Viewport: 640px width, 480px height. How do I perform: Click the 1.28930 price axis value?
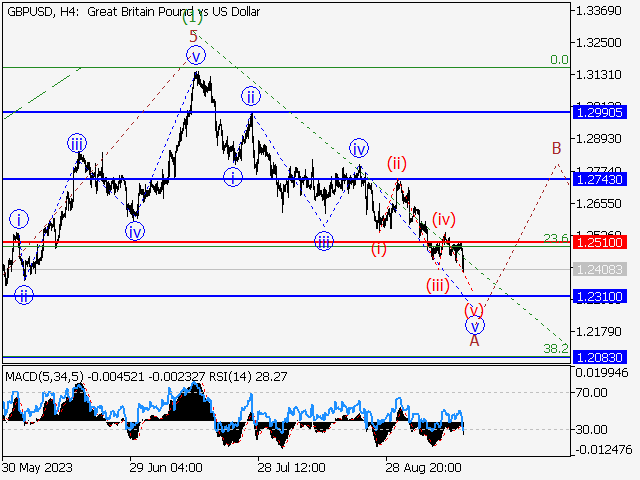(598, 139)
